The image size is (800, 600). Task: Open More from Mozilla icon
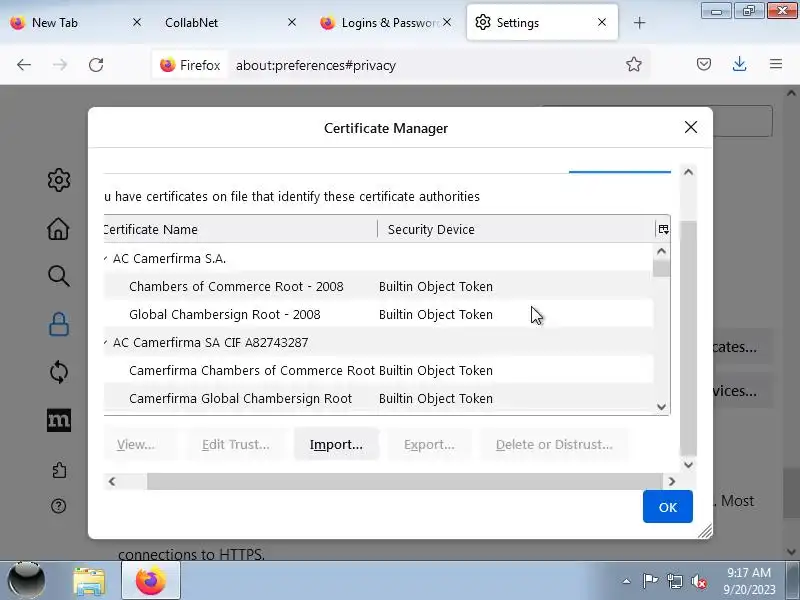point(59,420)
